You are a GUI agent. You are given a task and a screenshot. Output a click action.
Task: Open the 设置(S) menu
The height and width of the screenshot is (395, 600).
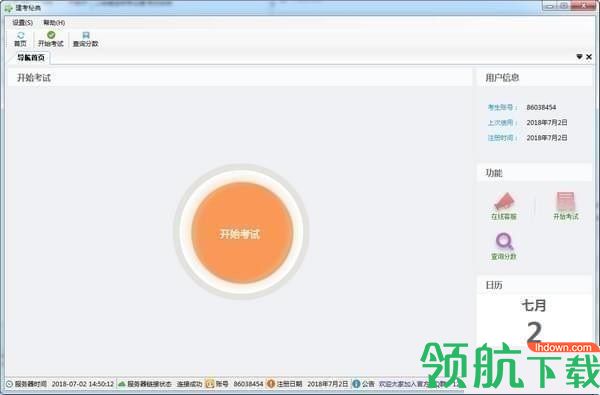click(22, 23)
